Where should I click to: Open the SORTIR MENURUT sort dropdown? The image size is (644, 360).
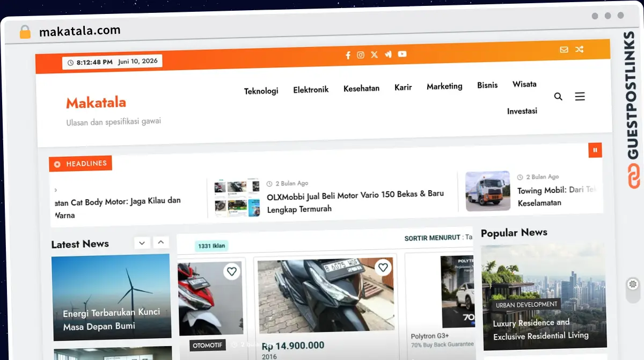coord(438,237)
